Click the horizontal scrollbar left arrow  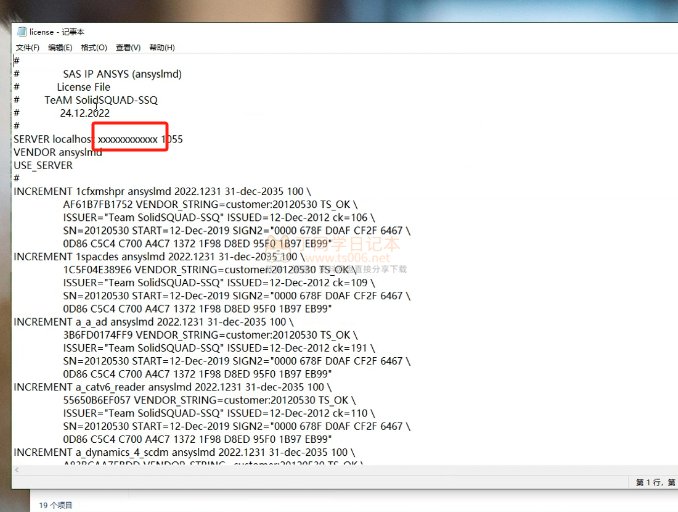pyautogui.click(x=17, y=470)
